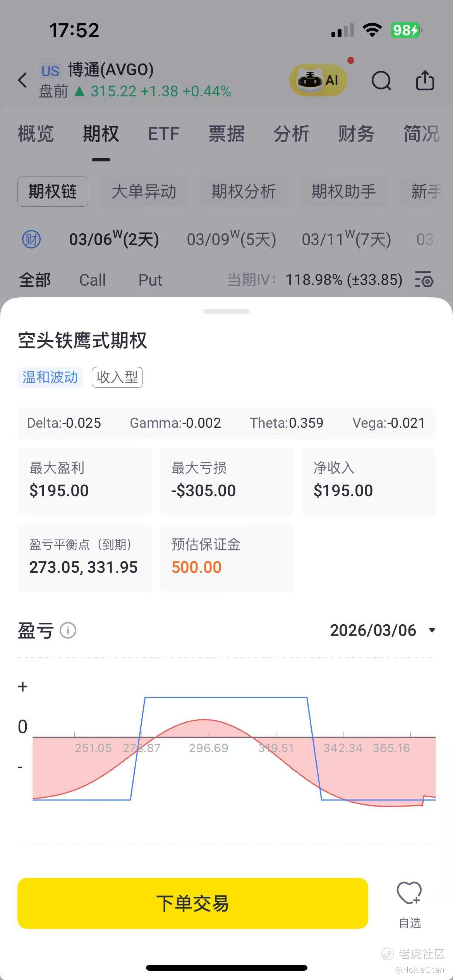Tap the earnings 财 circle icon
Image resolution: width=453 pixels, height=980 pixels.
click(x=31, y=240)
